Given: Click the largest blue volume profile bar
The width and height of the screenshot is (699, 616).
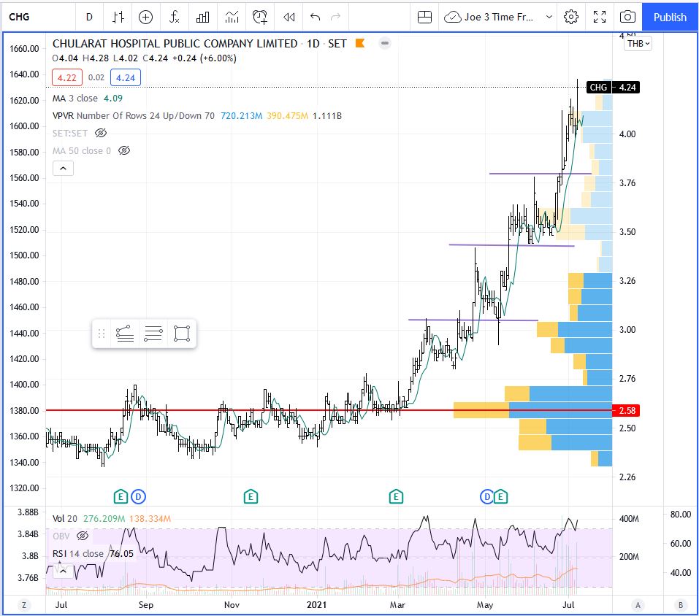Looking at the screenshot, I should coord(560,410).
